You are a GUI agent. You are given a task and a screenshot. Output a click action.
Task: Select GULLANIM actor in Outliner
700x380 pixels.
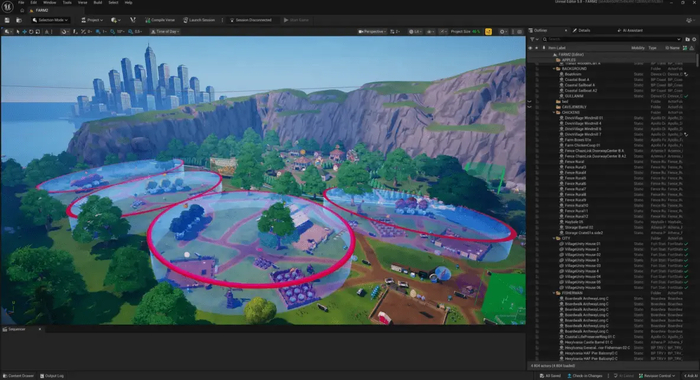(574, 96)
